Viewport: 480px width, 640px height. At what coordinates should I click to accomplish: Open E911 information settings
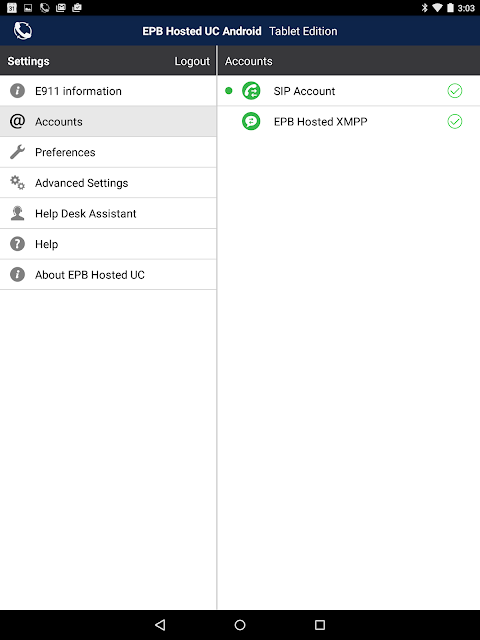[108, 91]
